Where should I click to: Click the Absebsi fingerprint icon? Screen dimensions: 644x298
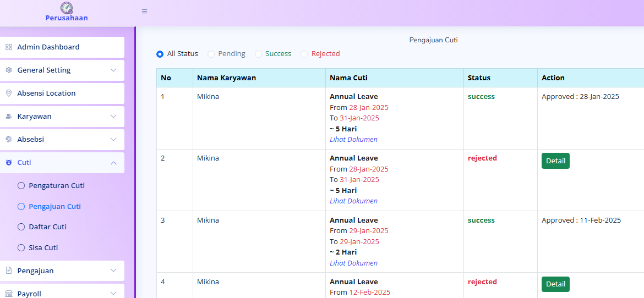pyautogui.click(x=9, y=140)
